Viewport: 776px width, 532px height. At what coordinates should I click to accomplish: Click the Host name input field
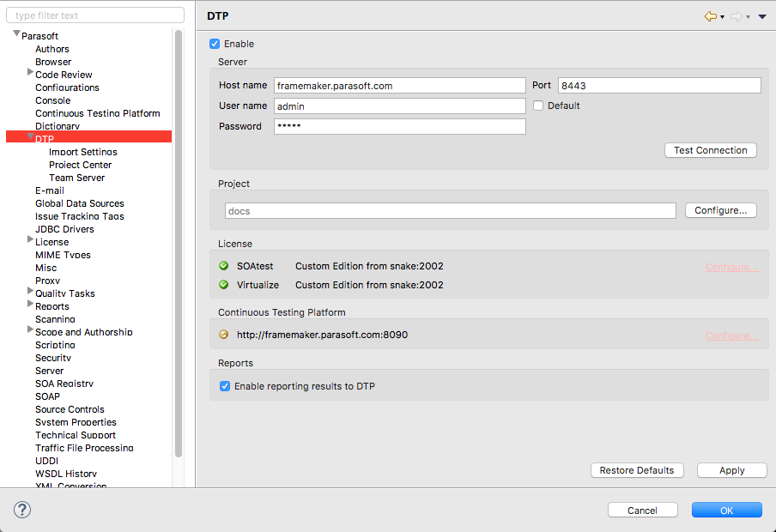coord(399,86)
